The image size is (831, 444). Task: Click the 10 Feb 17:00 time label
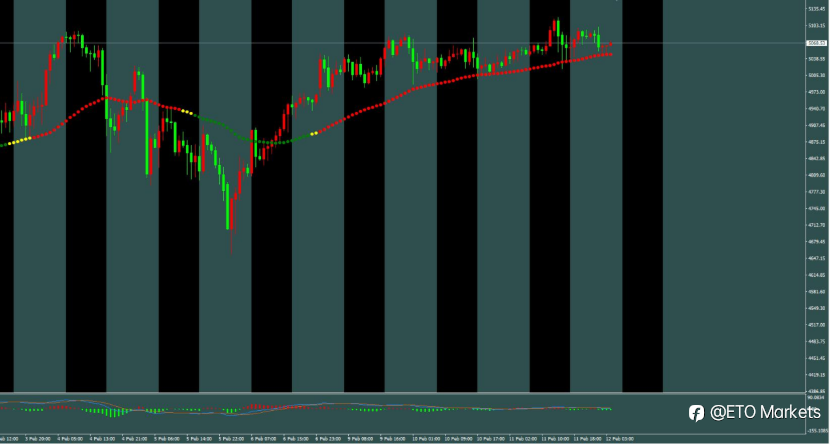tap(491, 439)
